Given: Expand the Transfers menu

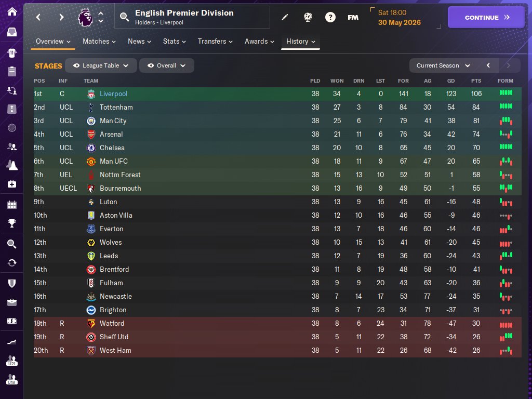Looking at the screenshot, I should [x=215, y=42].
